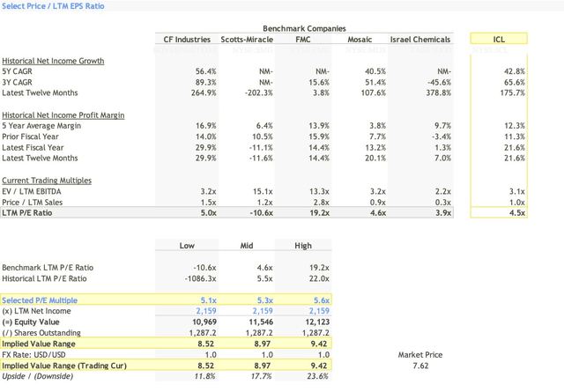This screenshot has height=392, width=564.
Task: Select the 5Y CAGR row label
Action: 17,71
